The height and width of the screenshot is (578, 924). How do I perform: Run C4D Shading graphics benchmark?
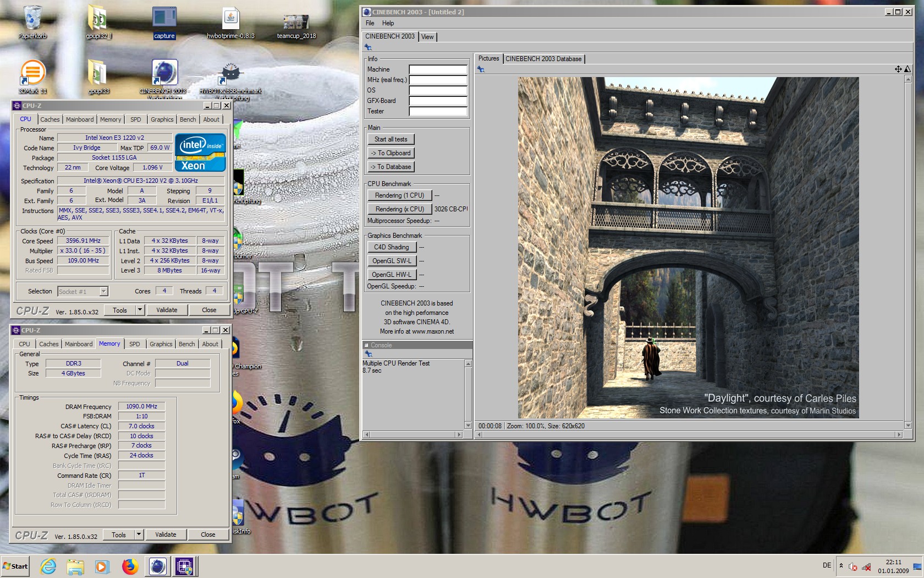click(x=392, y=247)
